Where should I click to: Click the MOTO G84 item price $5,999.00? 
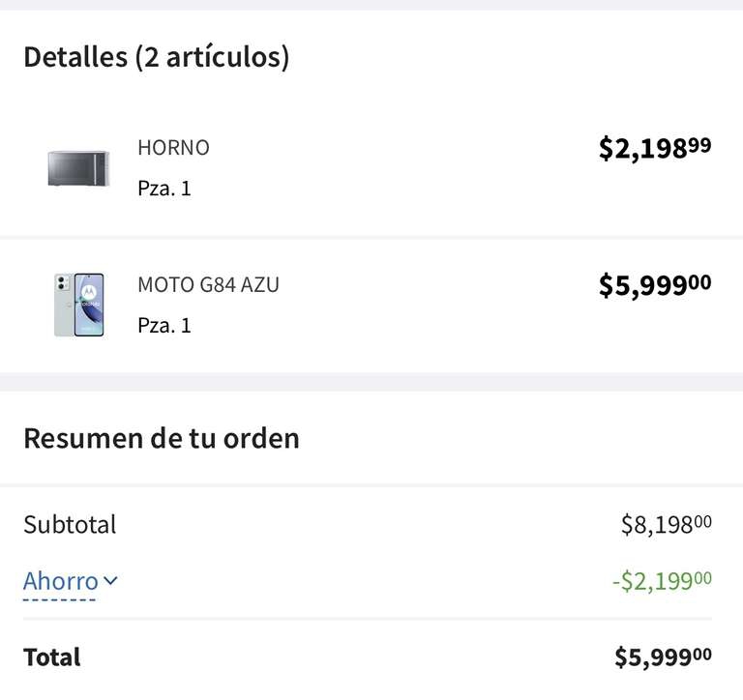(x=654, y=285)
